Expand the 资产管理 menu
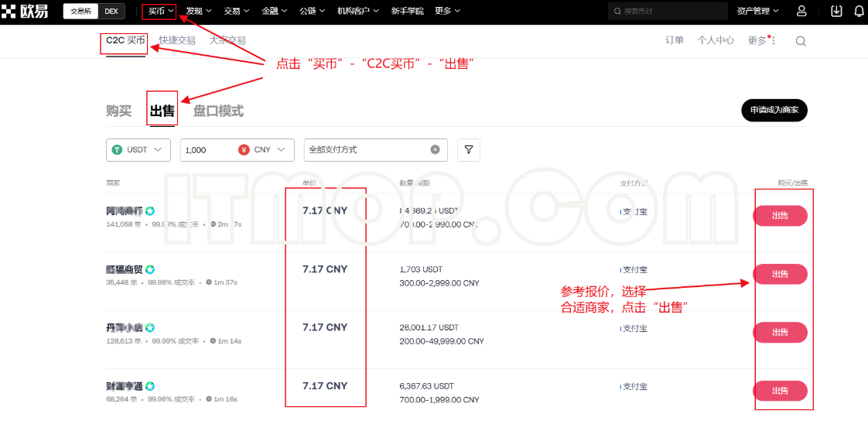 pyautogui.click(x=757, y=11)
